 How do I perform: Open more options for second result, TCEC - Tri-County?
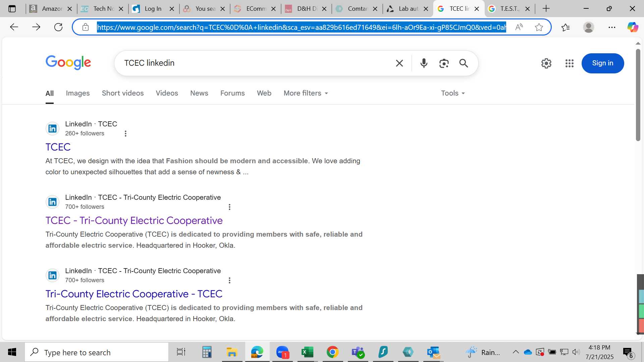229,207
